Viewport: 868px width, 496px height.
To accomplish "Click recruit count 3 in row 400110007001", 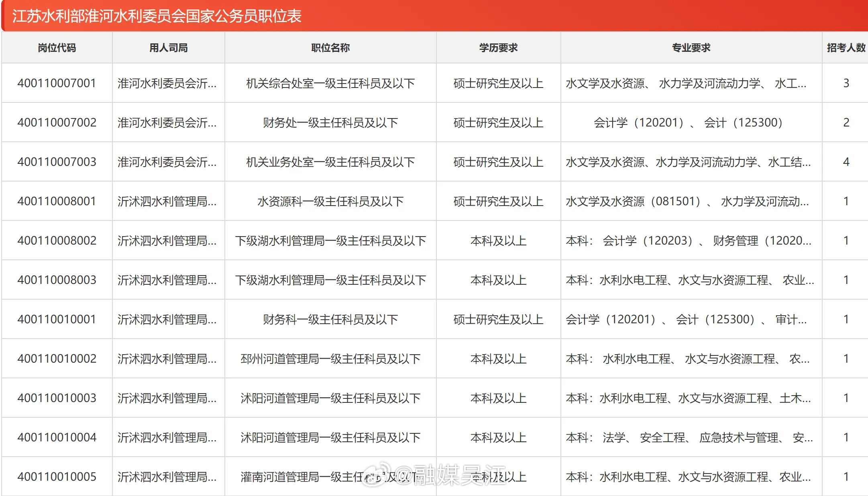I will click(846, 83).
